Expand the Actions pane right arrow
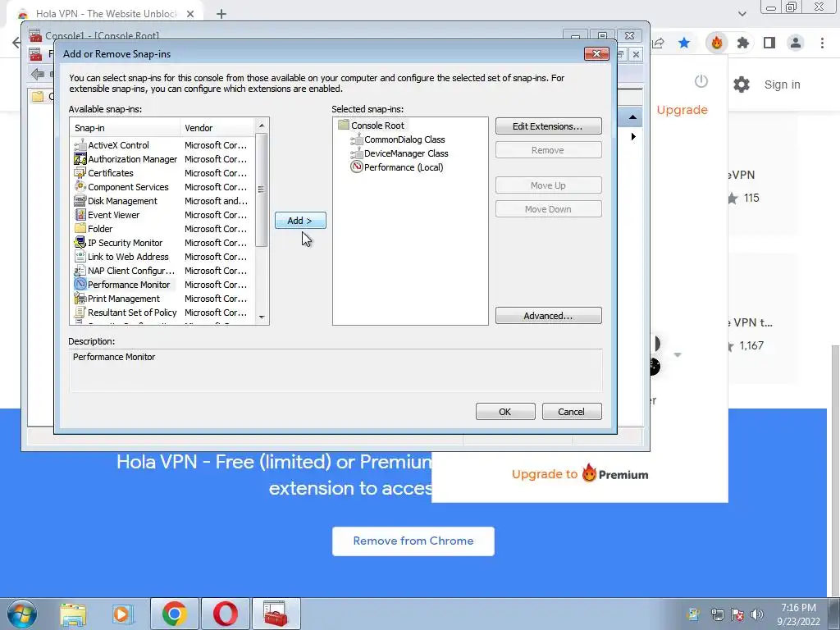The image size is (840, 630). pyautogui.click(x=633, y=137)
